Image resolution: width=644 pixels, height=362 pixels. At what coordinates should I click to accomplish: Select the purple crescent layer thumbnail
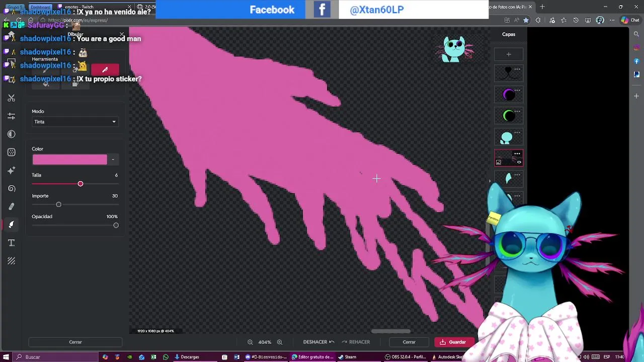tap(508, 95)
